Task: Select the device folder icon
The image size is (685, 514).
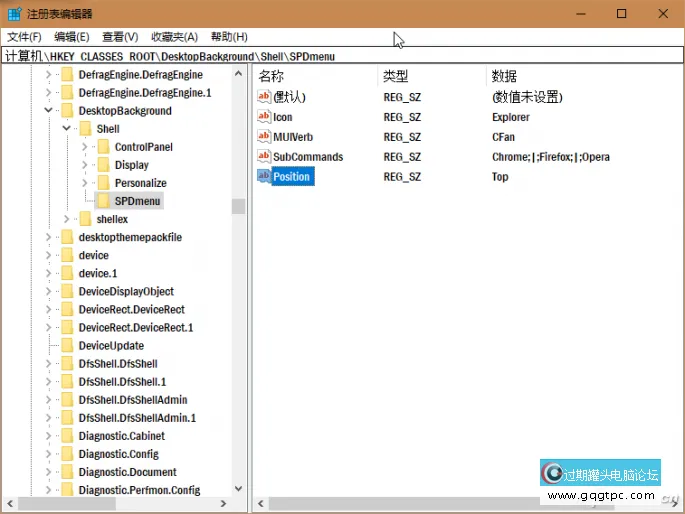Action: coord(67,255)
